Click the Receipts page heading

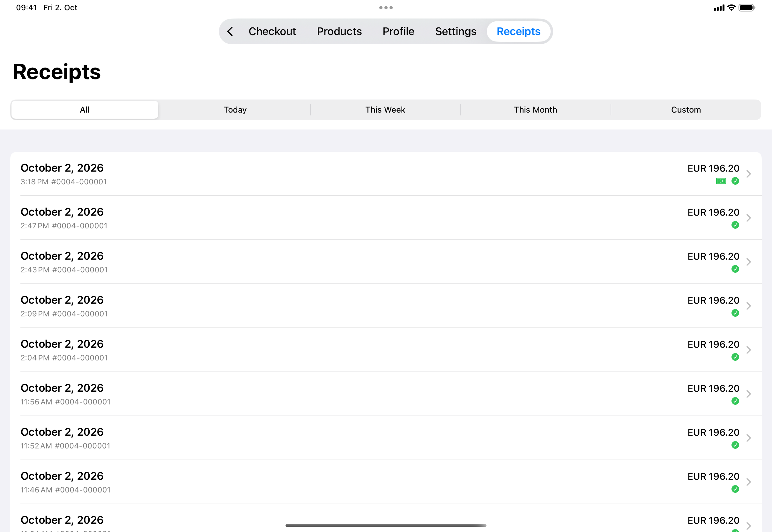tap(57, 72)
